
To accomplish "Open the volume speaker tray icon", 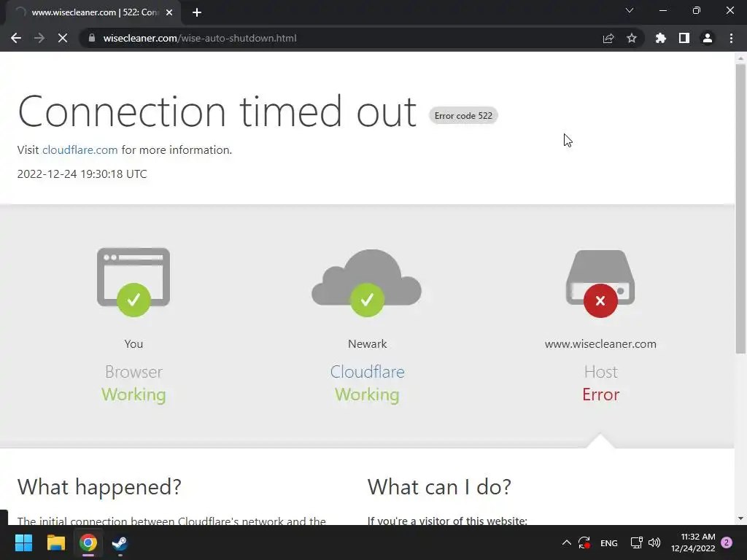I will [654, 542].
